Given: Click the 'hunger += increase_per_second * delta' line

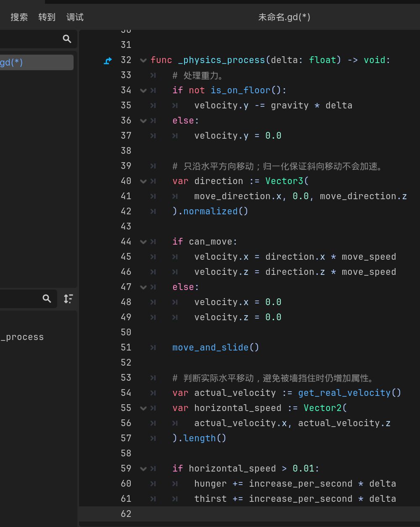Looking at the screenshot, I should pos(295,484).
